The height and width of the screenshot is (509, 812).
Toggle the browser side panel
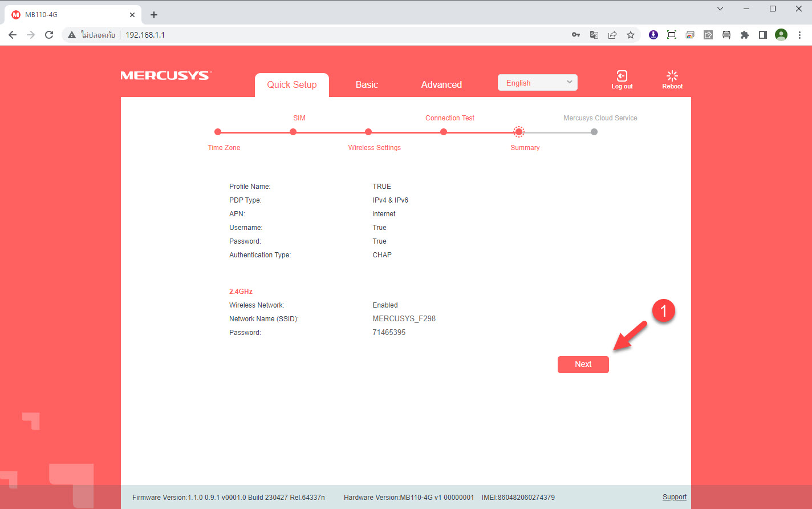(x=763, y=35)
